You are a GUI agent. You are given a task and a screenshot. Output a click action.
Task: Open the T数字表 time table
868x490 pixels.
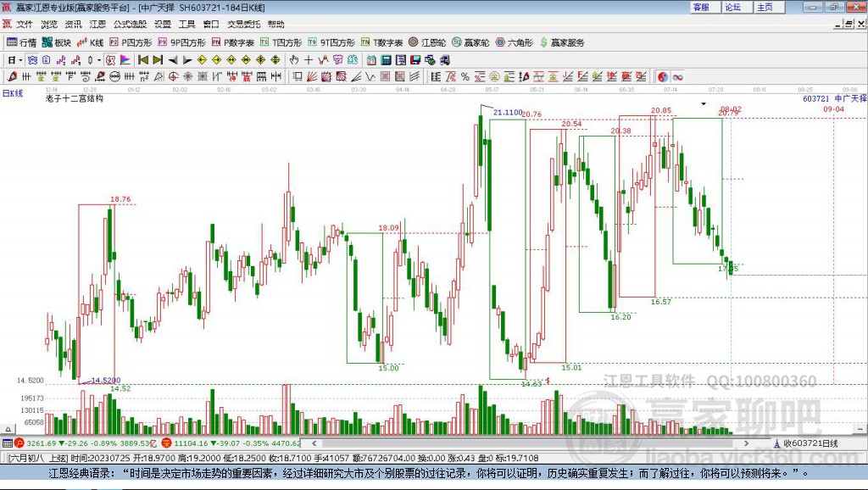(381, 42)
